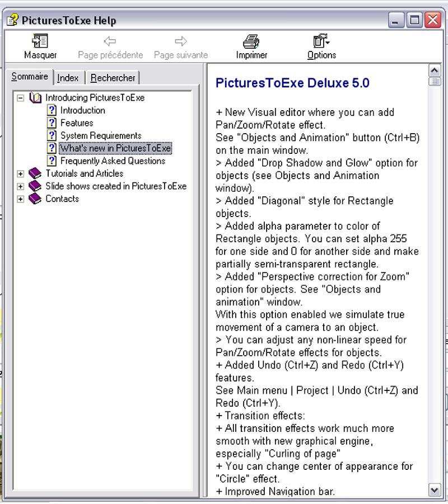Click the purple book icon of Slide shows created
The width and height of the screenshot is (448, 504).
coord(35,186)
